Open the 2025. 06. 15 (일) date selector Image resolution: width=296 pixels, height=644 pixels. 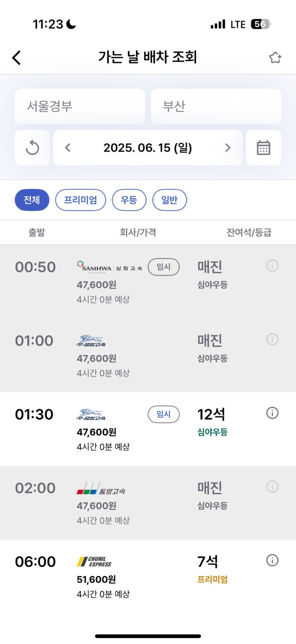(x=148, y=148)
